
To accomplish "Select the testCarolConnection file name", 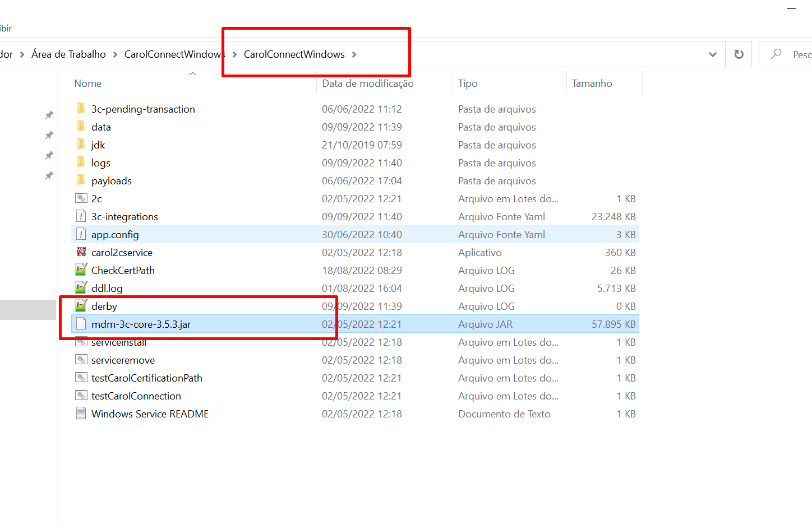I will tap(136, 396).
